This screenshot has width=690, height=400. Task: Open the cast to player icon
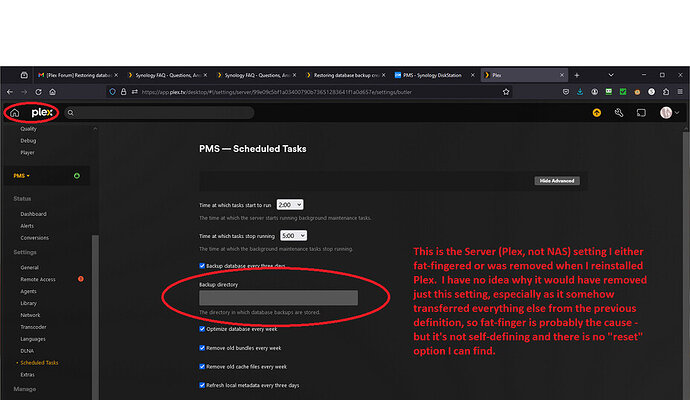(641, 113)
